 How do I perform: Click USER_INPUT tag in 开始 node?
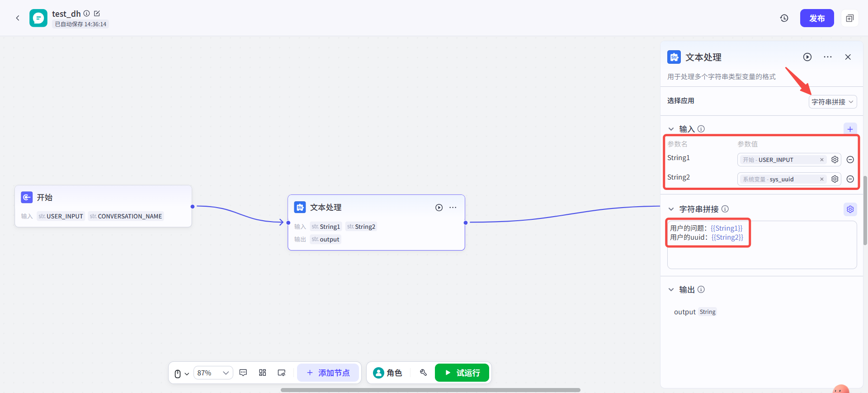[61, 216]
